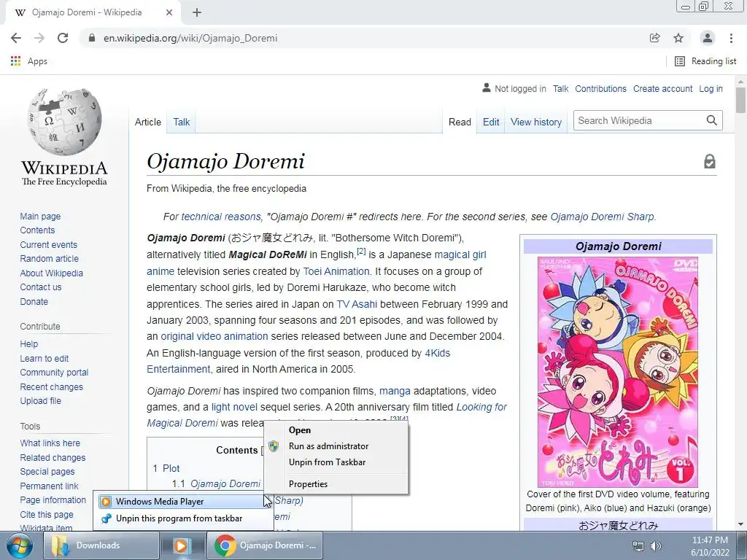Open the 4Kids Entertainment link

coord(298,361)
